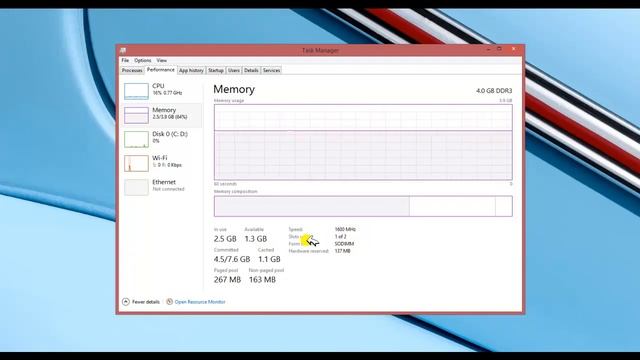Open the Options menu

pyautogui.click(x=143, y=60)
